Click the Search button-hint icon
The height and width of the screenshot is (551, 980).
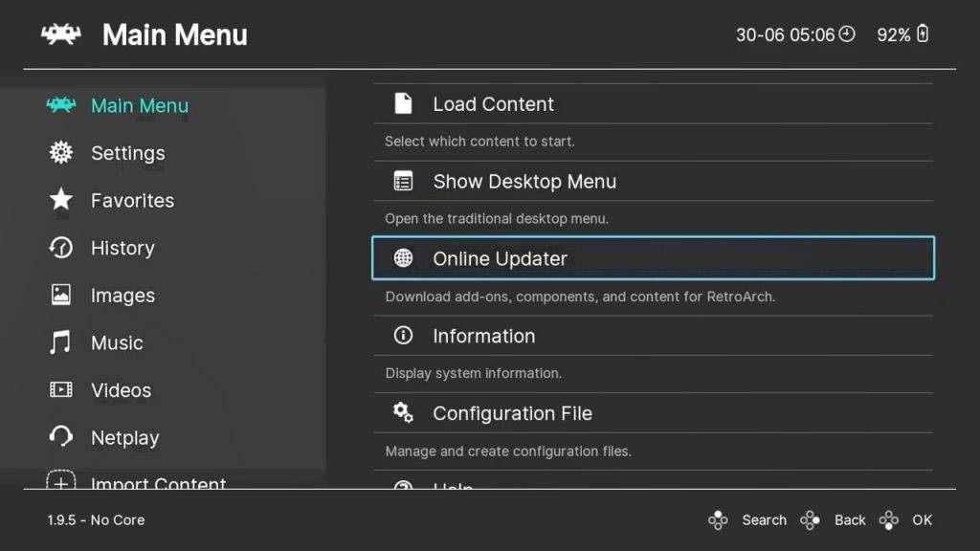click(718, 519)
